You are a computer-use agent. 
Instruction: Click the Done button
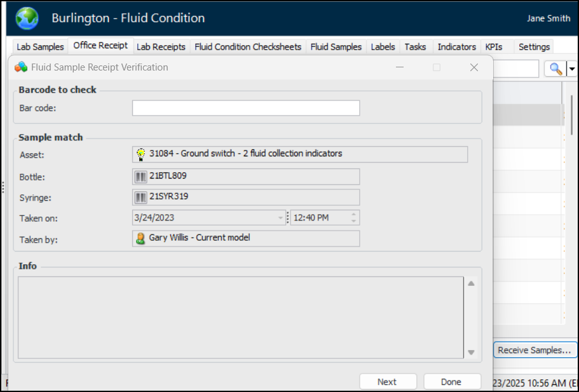[x=453, y=382]
